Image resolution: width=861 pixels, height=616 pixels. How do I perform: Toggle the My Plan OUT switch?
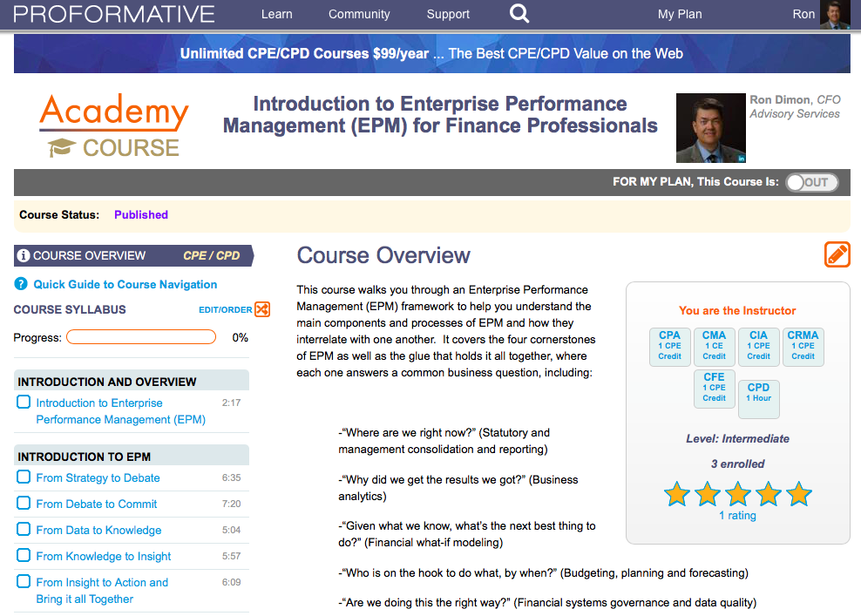tap(812, 182)
